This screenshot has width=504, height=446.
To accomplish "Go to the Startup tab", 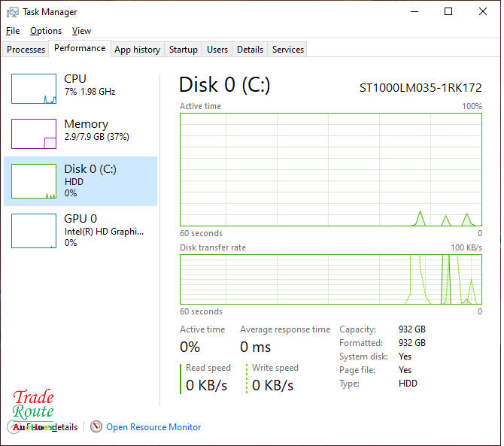I will tap(183, 50).
